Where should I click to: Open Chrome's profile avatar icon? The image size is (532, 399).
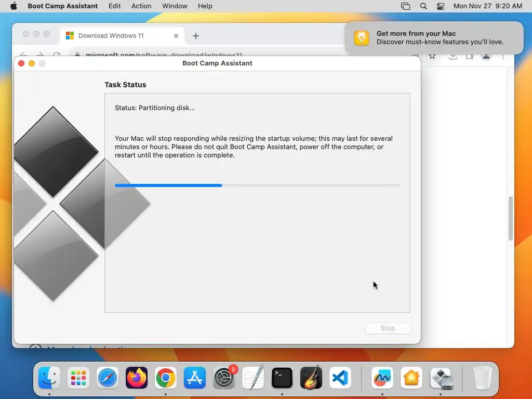click(x=486, y=56)
